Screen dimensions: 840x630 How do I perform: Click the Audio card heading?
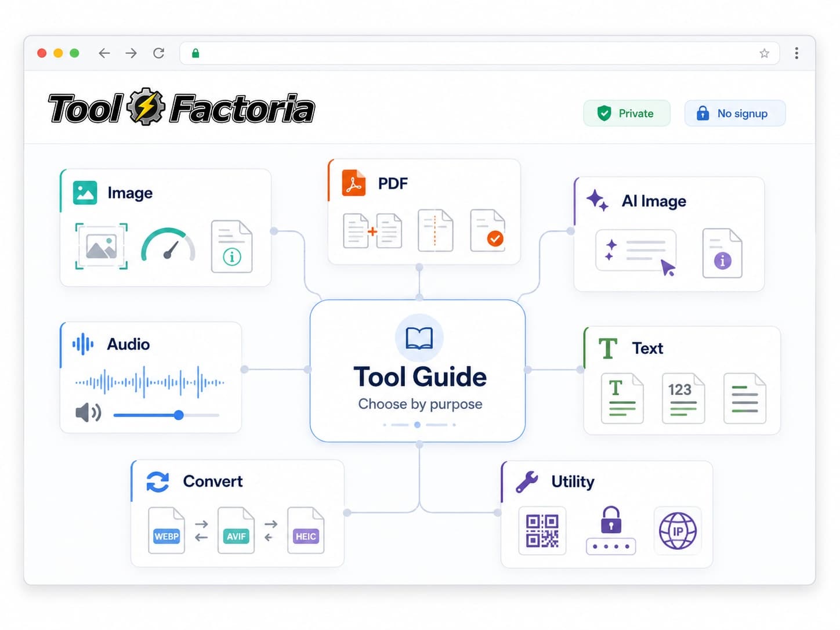point(128,345)
